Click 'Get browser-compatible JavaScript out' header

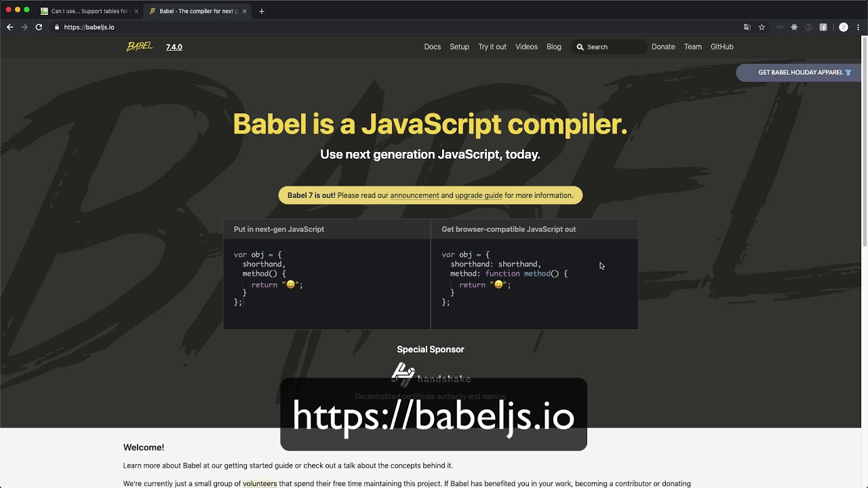509,229
